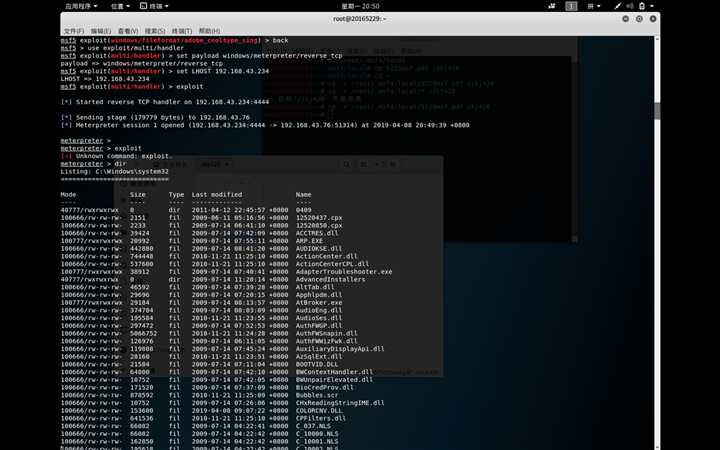Image resolution: width=720 pixels, height=450 pixels.
Task: Click the BWUnpairElevated.dll file name
Action: coord(335,380)
